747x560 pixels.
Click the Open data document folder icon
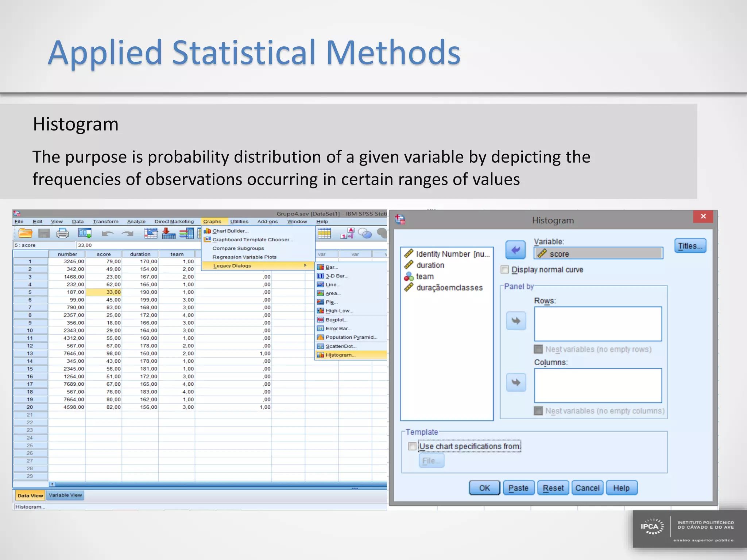pos(25,233)
